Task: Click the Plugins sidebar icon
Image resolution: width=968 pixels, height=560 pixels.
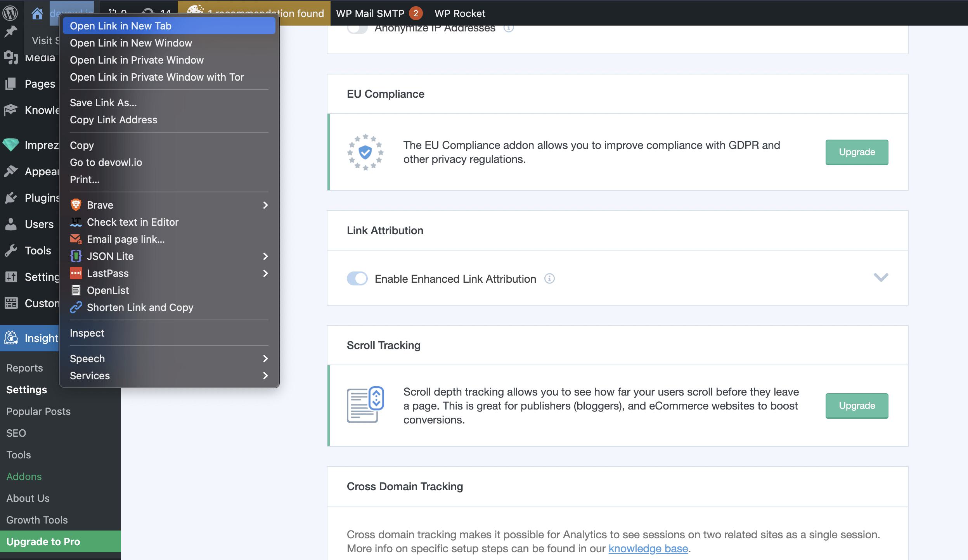Action: tap(11, 198)
